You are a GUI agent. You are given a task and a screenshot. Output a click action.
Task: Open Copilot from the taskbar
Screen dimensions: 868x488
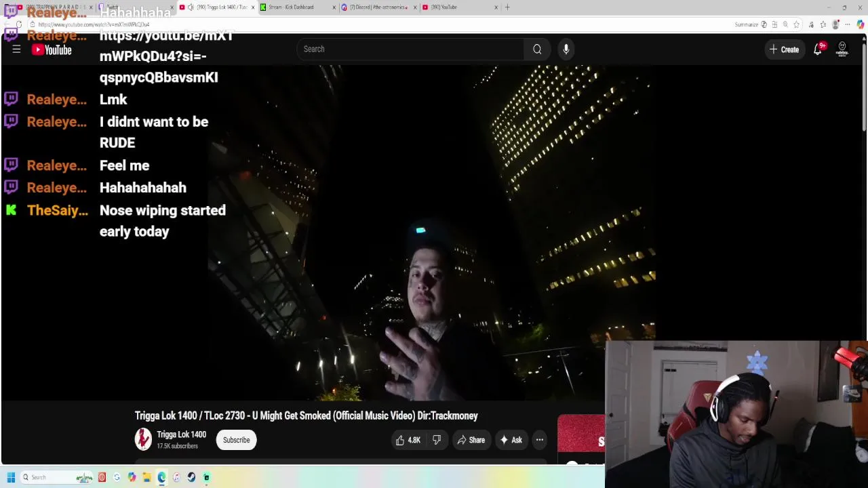coord(132,477)
